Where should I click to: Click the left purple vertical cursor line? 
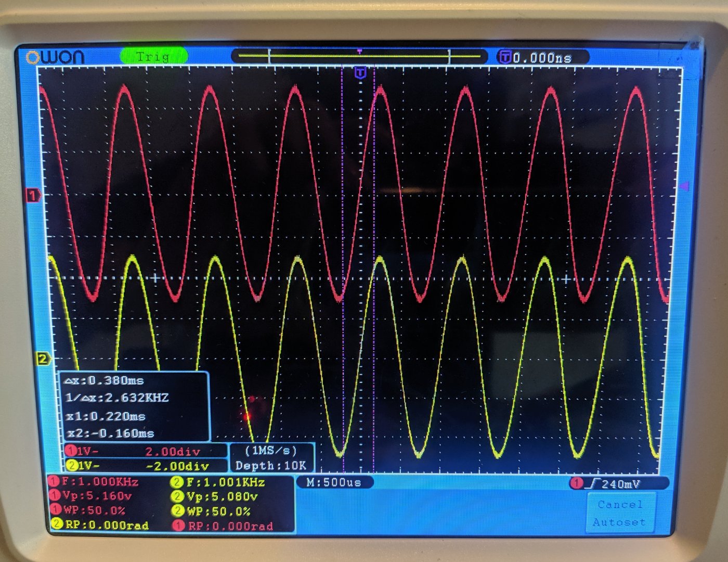coord(342,260)
